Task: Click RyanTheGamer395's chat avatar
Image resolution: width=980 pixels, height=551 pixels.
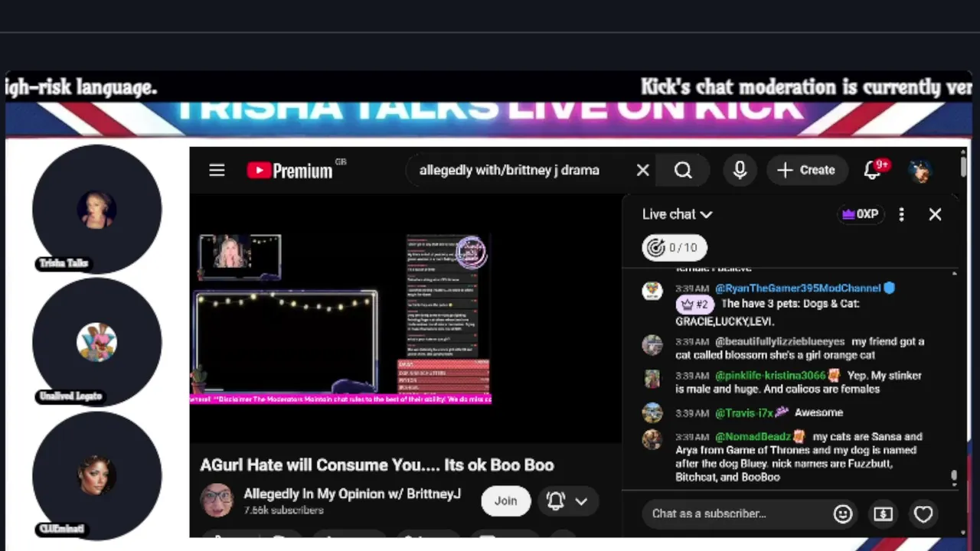Action: (x=652, y=291)
